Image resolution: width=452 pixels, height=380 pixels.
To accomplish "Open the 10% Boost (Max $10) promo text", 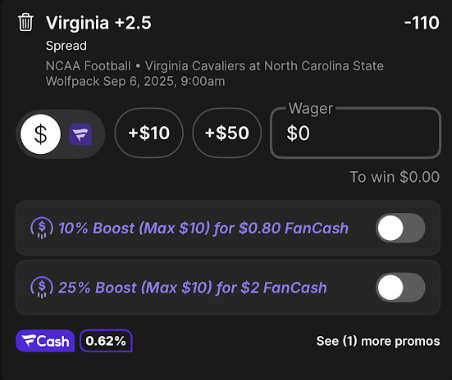I will 203,228.
